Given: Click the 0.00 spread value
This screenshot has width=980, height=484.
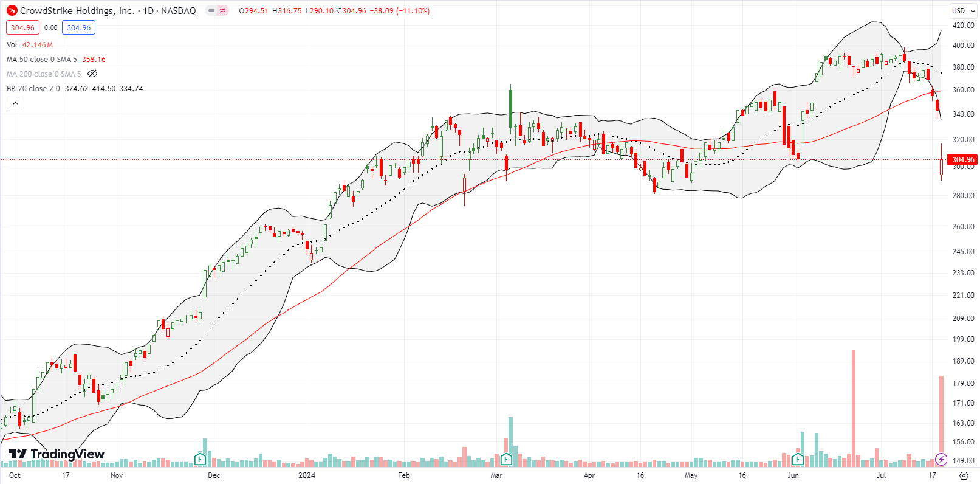Looking at the screenshot, I should (x=51, y=27).
